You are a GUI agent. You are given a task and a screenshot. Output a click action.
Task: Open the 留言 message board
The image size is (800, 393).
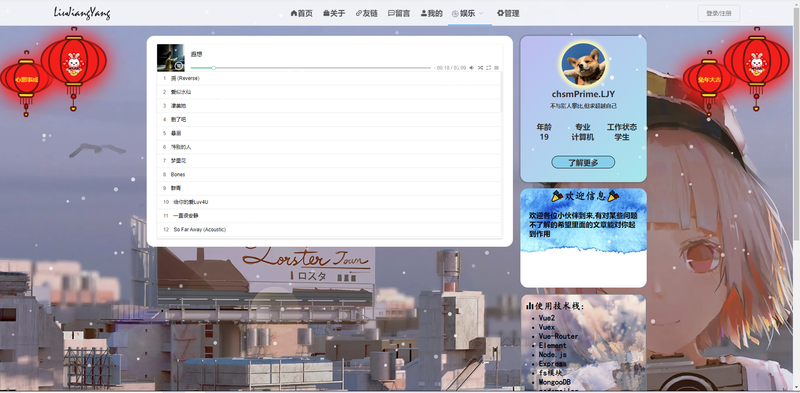tap(399, 13)
